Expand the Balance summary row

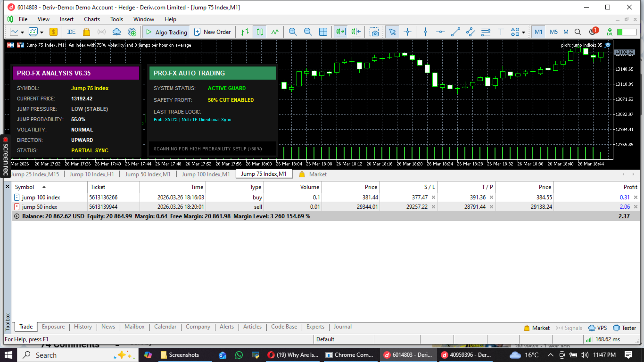pos(17,216)
